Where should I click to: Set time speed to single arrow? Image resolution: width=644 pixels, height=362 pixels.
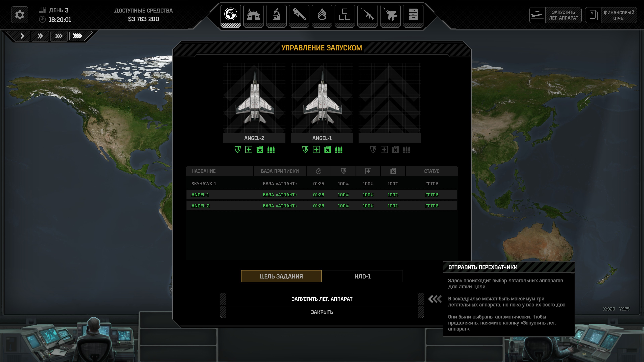(22, 36)
